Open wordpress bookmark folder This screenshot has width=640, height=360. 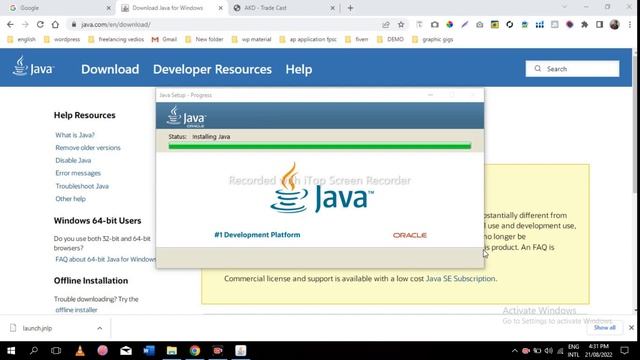(x=62, y=39)
